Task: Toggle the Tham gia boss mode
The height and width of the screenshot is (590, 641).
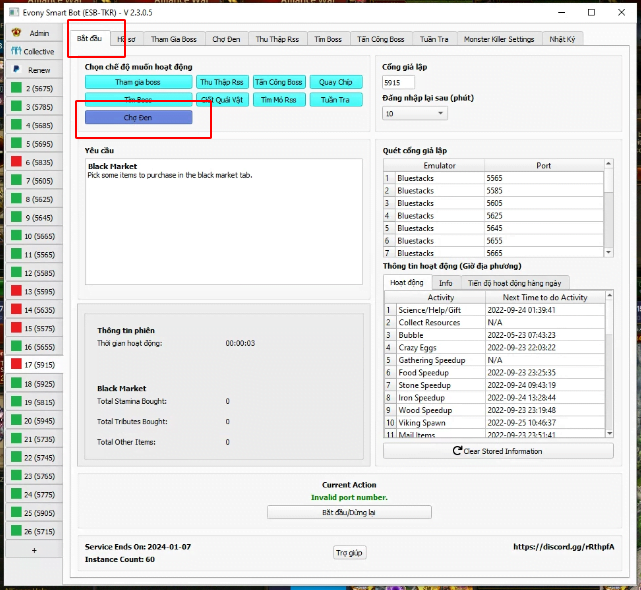Action: point(138,82)
